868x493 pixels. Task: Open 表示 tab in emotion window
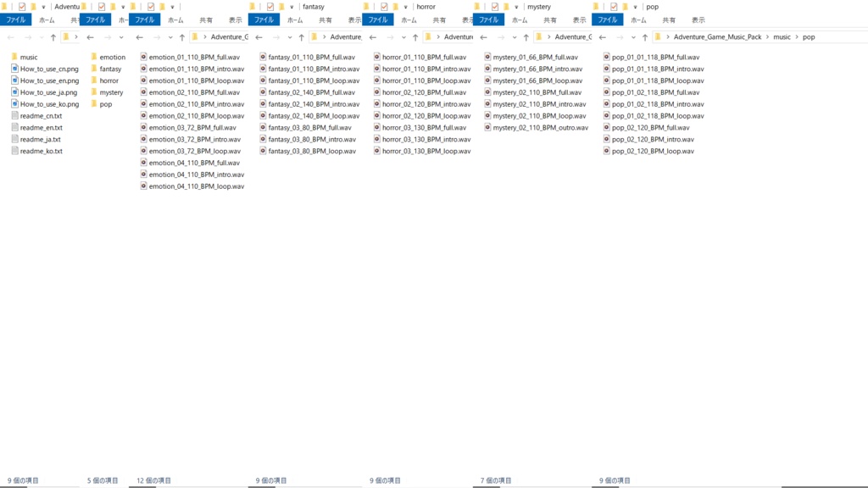pyautogui.click(x=236, y=20)
